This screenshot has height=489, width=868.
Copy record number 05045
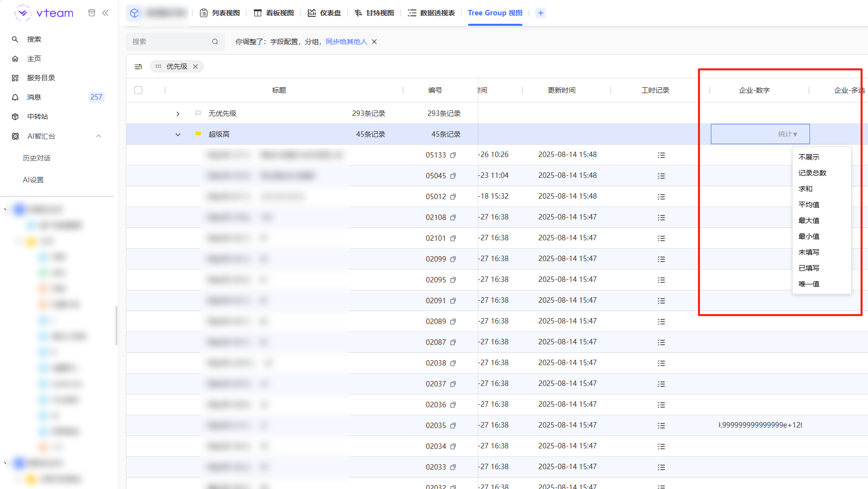tap(453, 176)
